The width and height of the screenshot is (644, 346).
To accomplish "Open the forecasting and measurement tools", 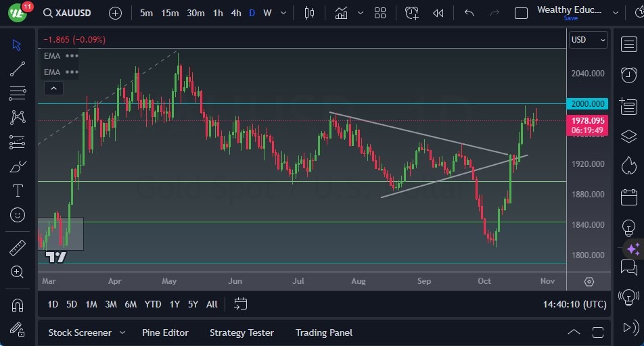I will 18,142.
